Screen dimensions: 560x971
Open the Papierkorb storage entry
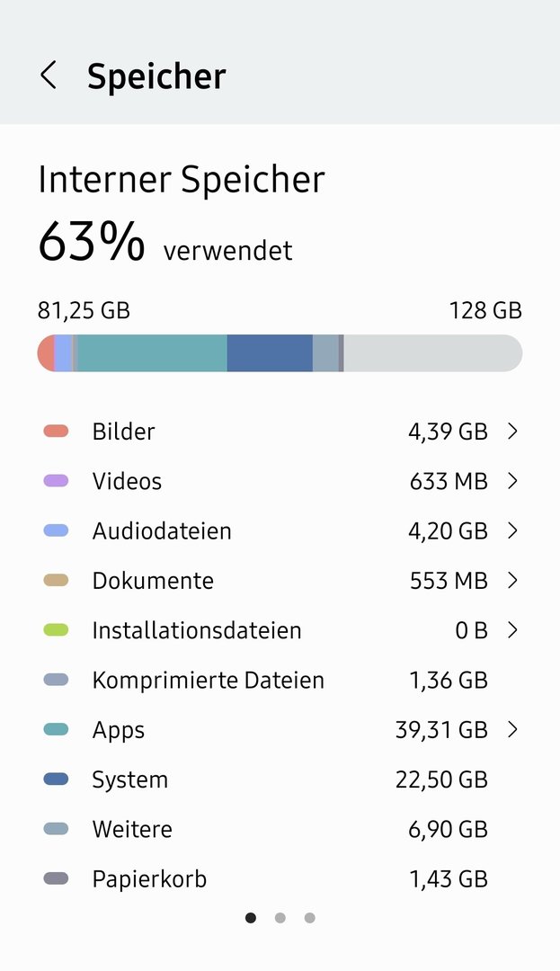(280, 878)
